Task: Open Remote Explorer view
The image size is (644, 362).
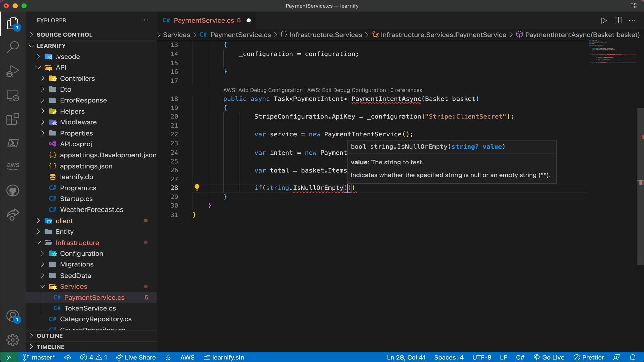Action: (x=13, y=96)
